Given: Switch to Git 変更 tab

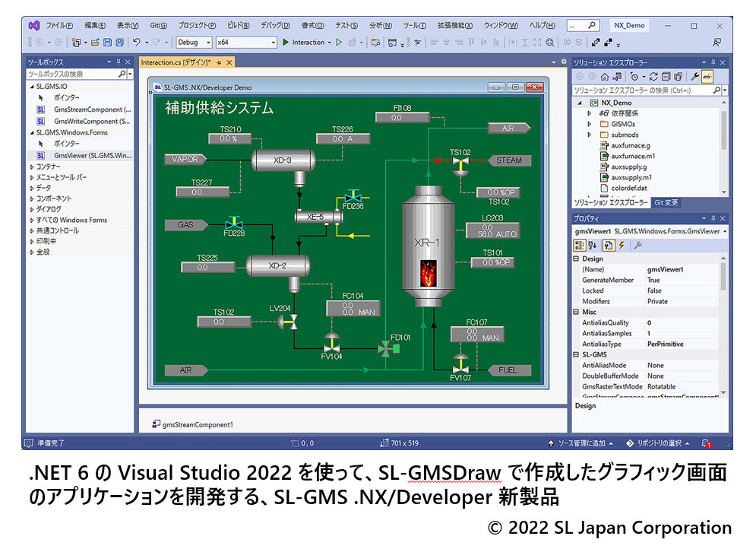Looking at the screenshot, I should click(666, 203).
